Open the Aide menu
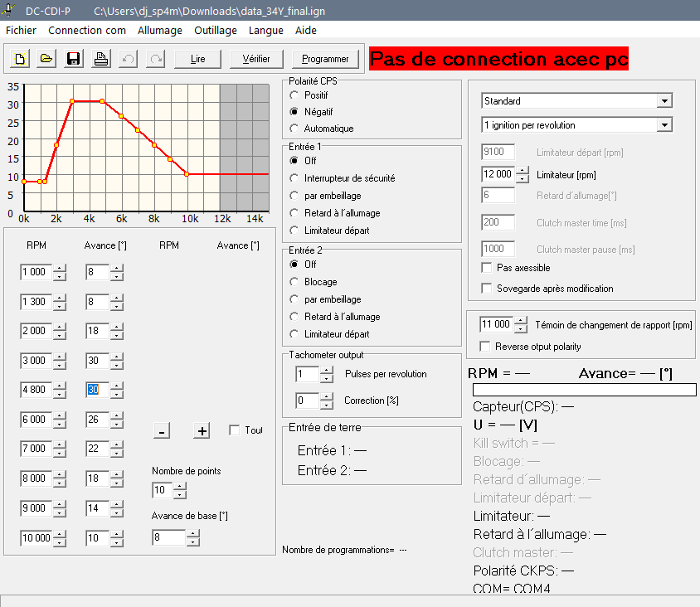The image size is (700, 607). (306, 31)
